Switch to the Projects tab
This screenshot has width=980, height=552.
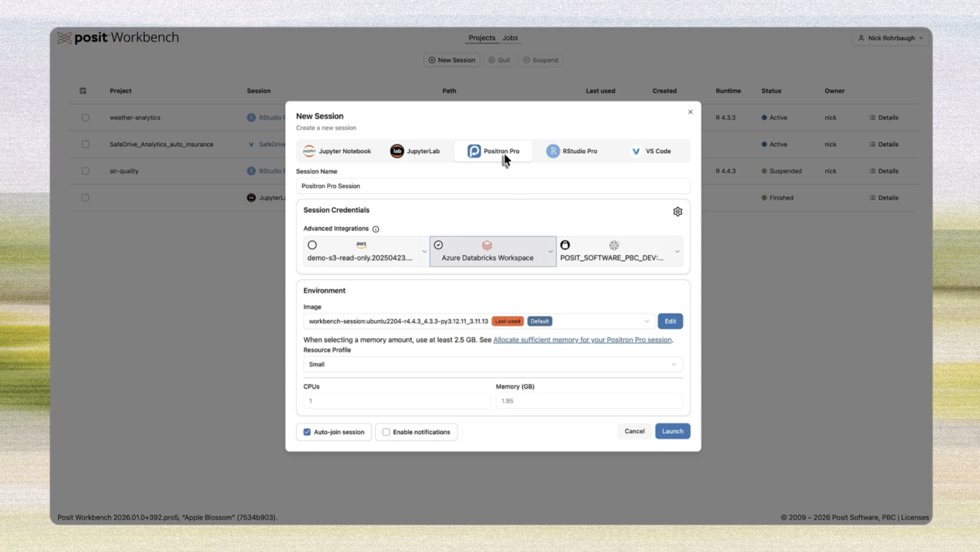click(482, 38)
